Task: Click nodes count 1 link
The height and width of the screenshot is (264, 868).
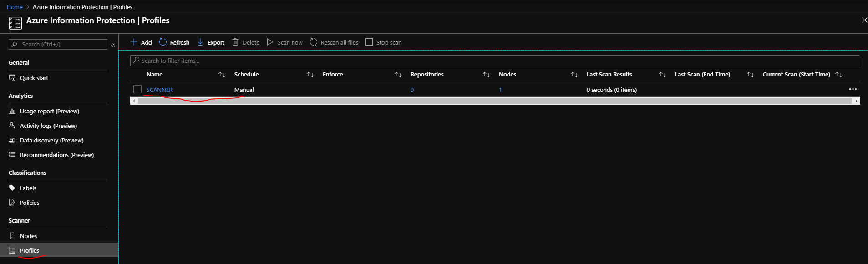Action: (500, 90)
